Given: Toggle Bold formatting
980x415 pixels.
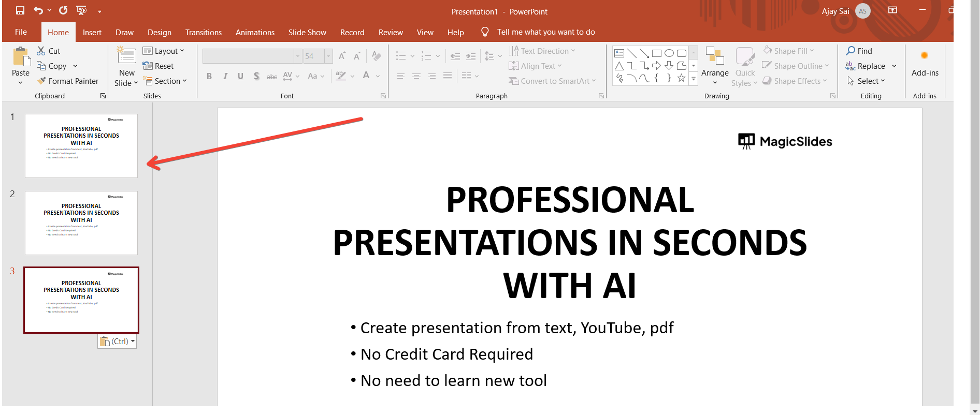Looking at the screenshot, I should (x=209, y=77).
